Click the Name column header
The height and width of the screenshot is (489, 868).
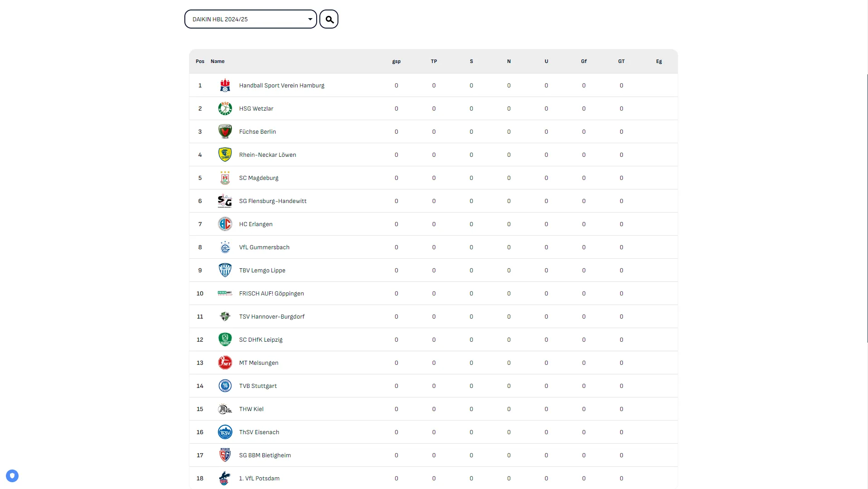[x=217, y=62]
